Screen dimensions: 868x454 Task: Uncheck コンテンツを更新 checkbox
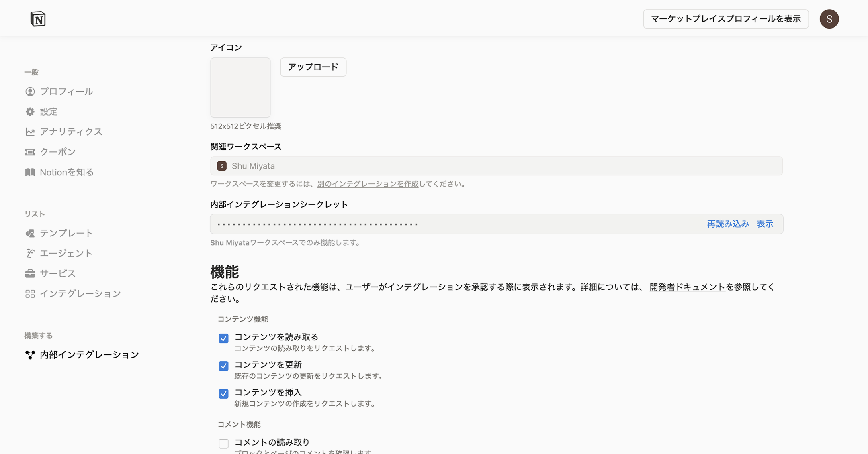pos(223,366)
